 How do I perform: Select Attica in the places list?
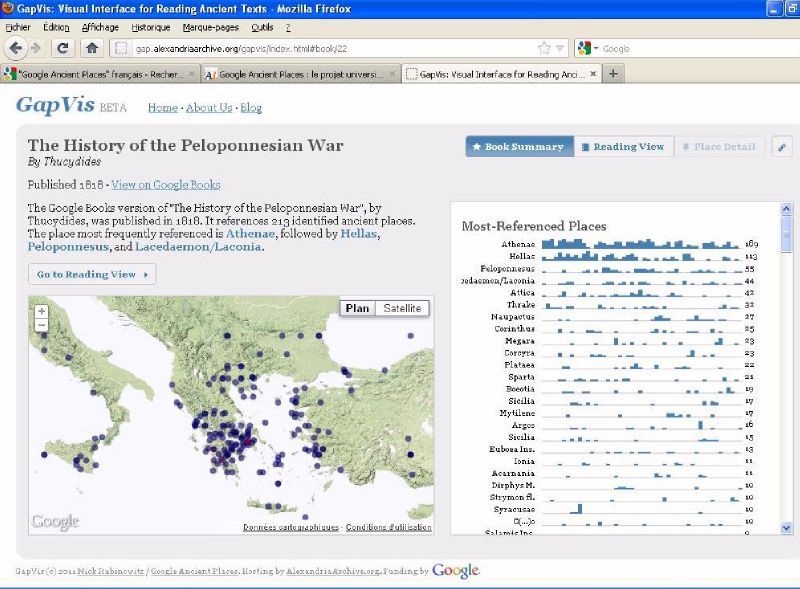click(522, 292)
